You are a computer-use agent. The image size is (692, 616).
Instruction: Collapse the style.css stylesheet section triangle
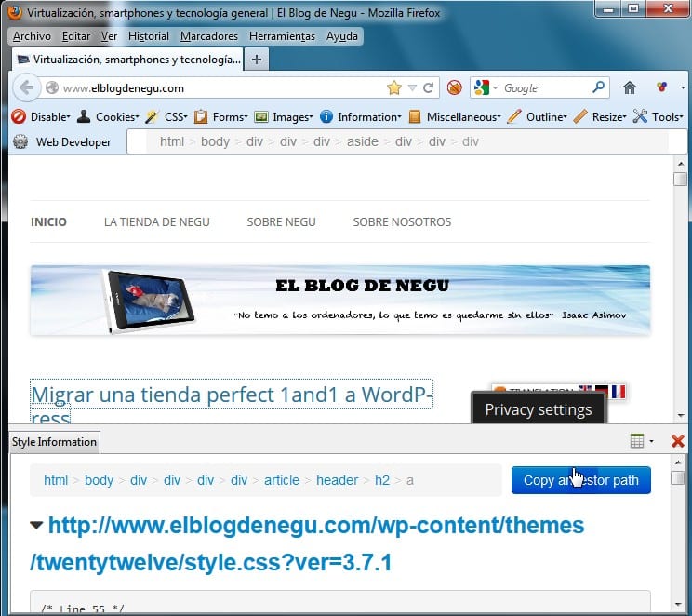36,526
